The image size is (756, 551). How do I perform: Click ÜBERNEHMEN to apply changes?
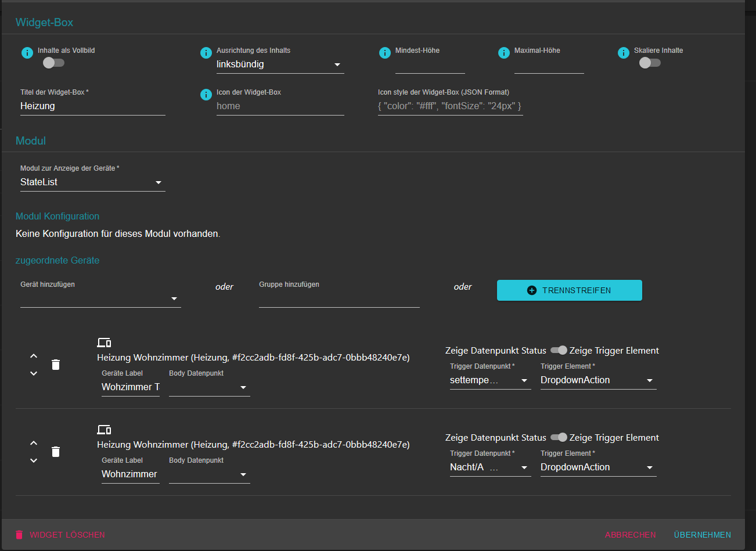point(703,535)
